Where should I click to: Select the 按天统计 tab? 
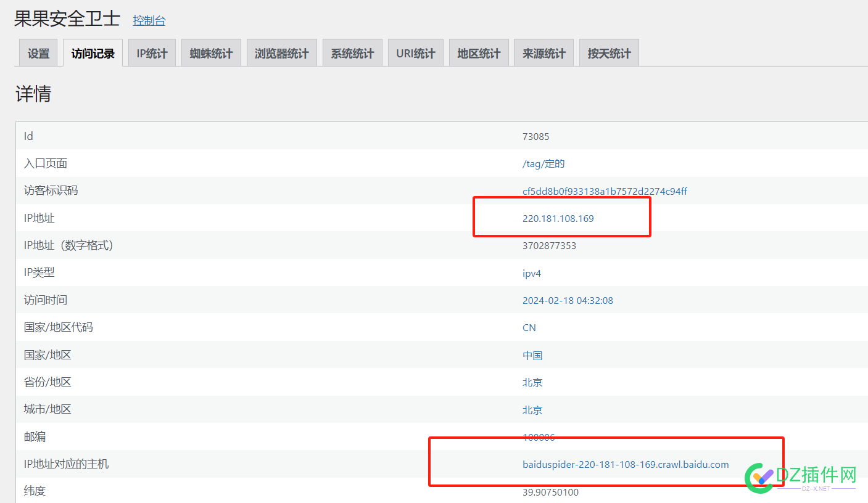click(x=609, y=53)
